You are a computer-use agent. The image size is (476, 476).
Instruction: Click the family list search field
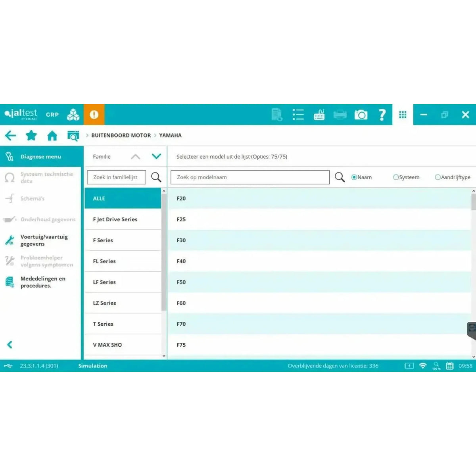117,177
